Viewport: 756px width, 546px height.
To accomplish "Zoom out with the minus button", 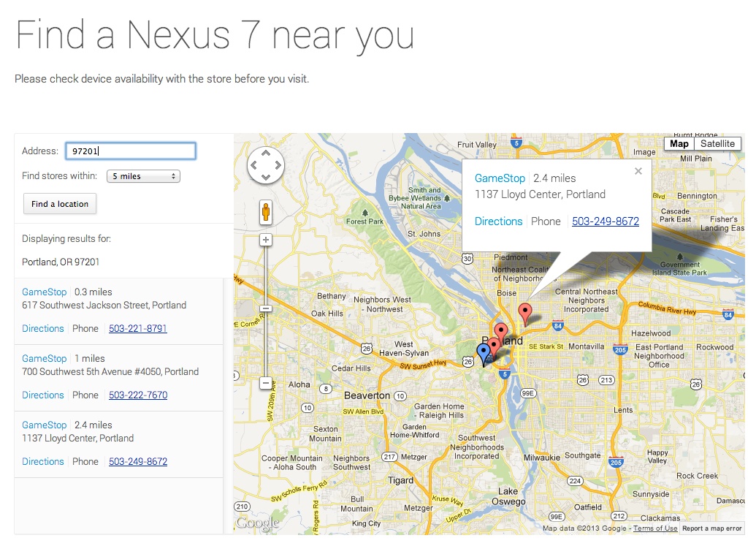I will [266, 384].
